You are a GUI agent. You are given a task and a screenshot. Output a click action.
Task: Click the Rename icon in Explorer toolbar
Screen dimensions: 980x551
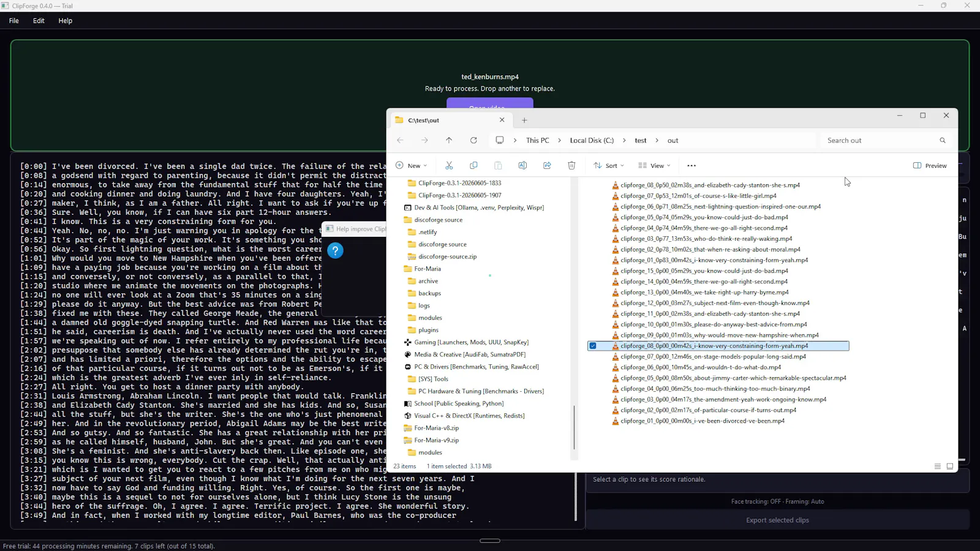[x=522, y=165]
